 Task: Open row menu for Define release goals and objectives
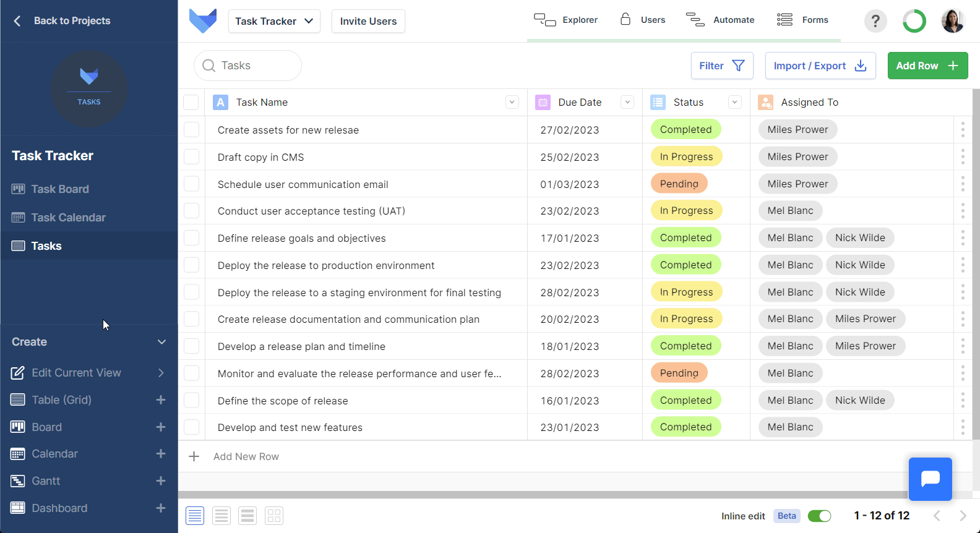[x=963, y=238]
